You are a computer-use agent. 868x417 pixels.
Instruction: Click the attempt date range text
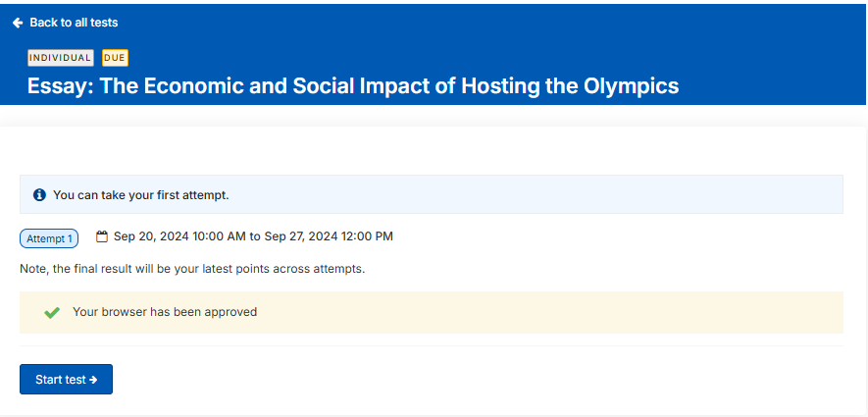(254, 236)
